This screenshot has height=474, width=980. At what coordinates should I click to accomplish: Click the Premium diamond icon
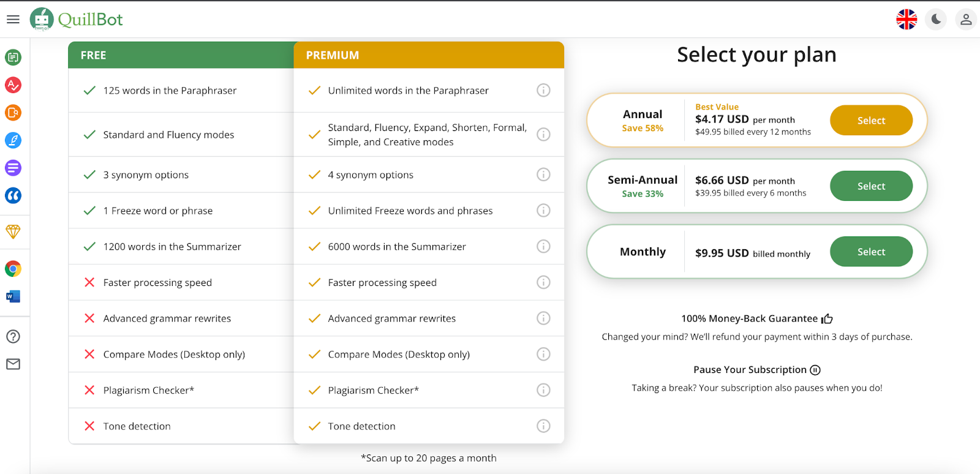[13, 231]
